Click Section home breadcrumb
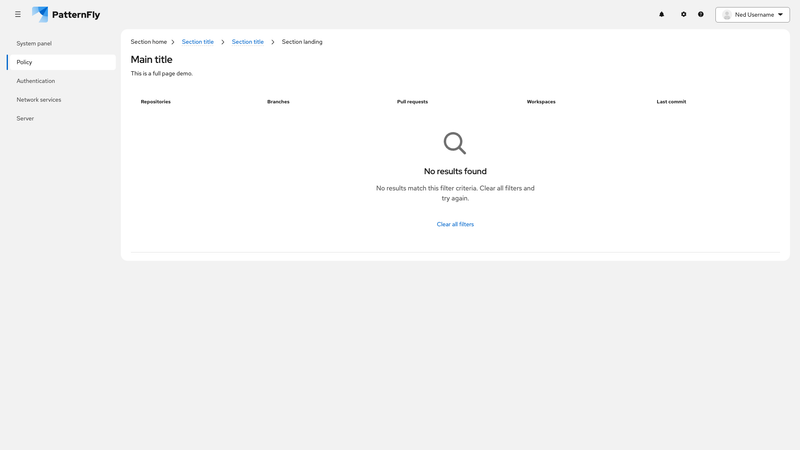 click(x=148, y=42)
